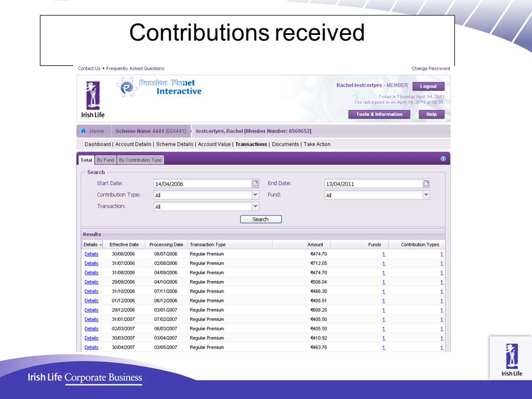Screen dimensions: 532x399
Task: Click the Irish Life logo in header
Action: [93, 100]
